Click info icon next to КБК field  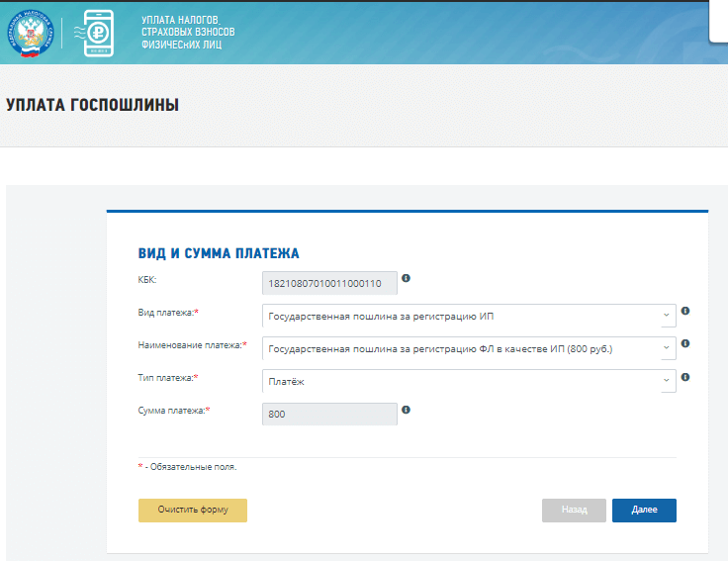click(406, 278)
